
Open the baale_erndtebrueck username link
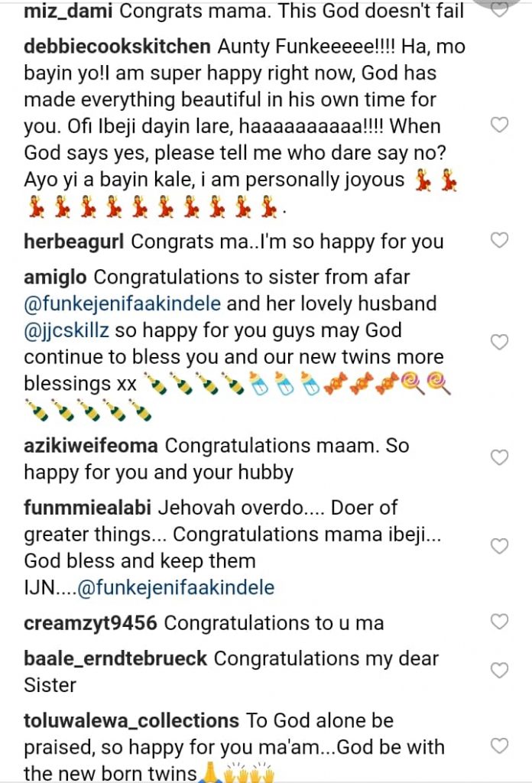(115, 658)
